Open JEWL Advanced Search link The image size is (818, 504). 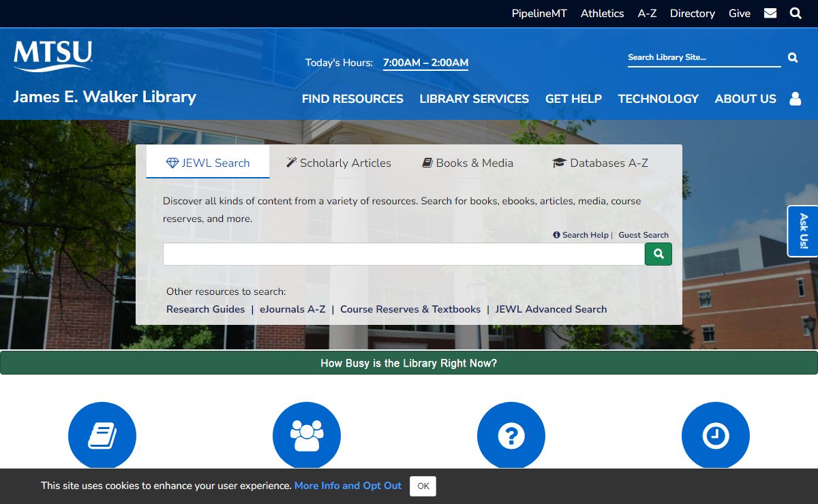click(x=551, y=309)
